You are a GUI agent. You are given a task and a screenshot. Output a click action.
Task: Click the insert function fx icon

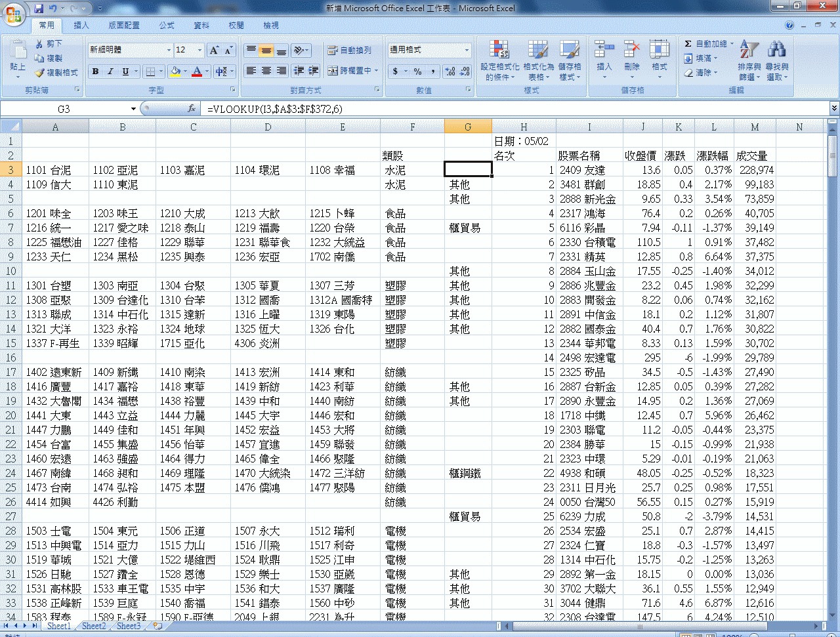(x=192, y=109)
